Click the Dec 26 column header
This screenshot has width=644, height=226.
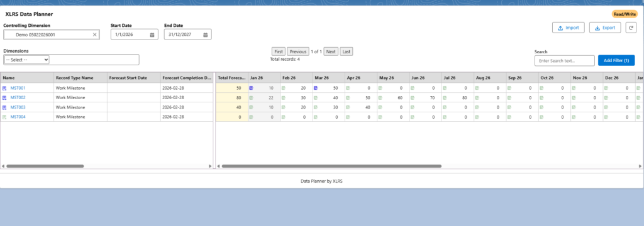(619, 77)
